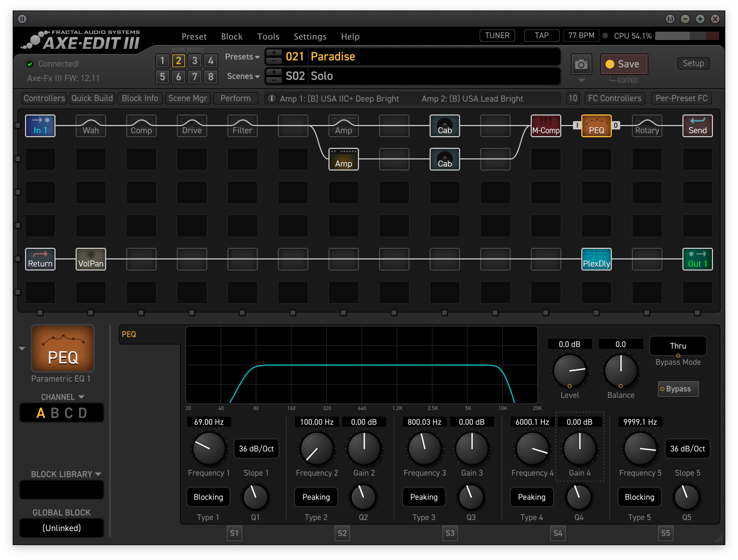Click preset increment plus button
The image size is (738, 560).
273,53
